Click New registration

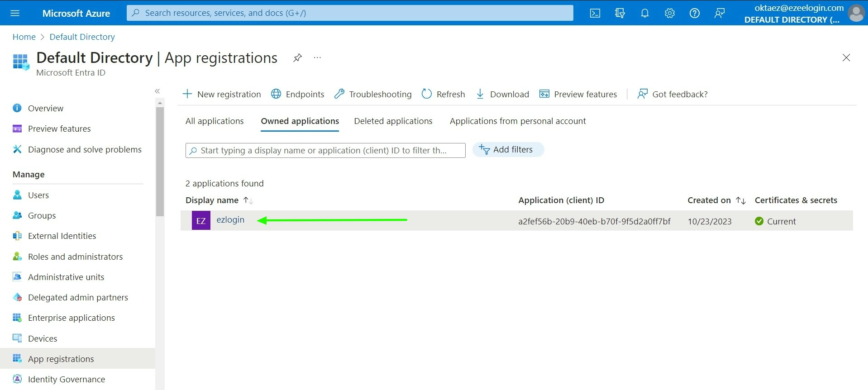coord(222,94)
